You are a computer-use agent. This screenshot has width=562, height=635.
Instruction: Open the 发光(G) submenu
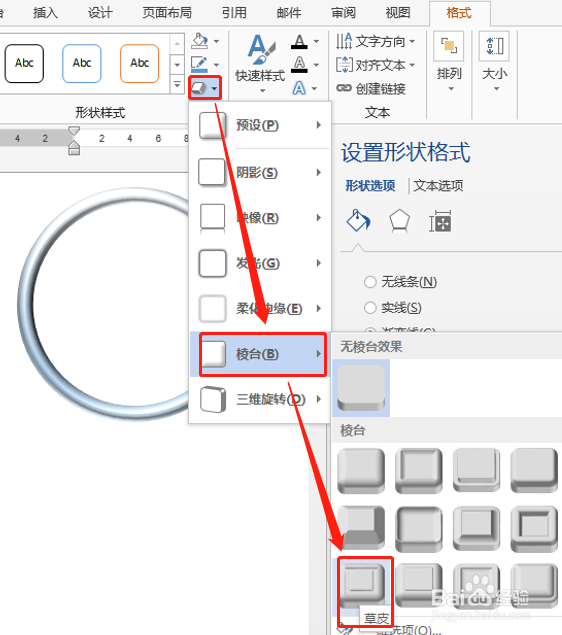[260, 263]
